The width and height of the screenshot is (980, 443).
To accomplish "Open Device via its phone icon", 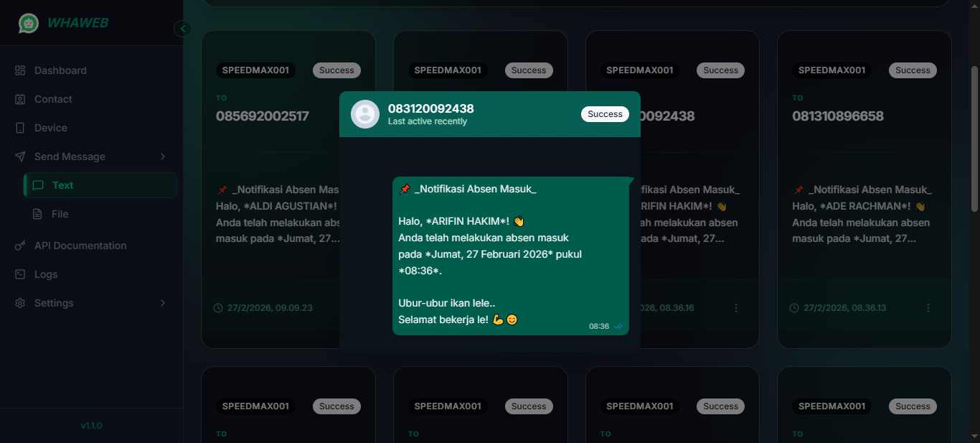I will [20, 128].
